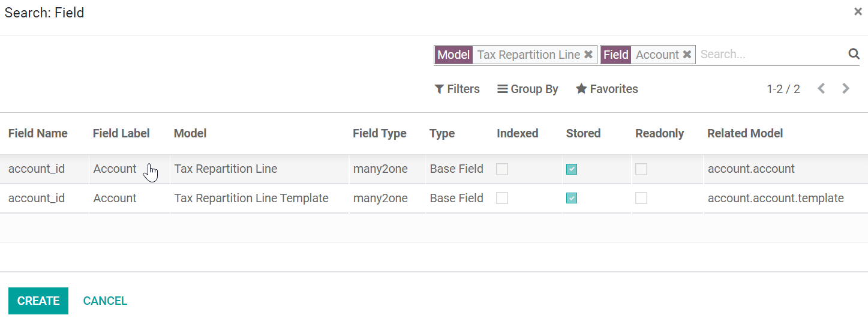This screenshot has width=868, height=321.
Task: Go to previous page of results
Action: click(821, 89)
